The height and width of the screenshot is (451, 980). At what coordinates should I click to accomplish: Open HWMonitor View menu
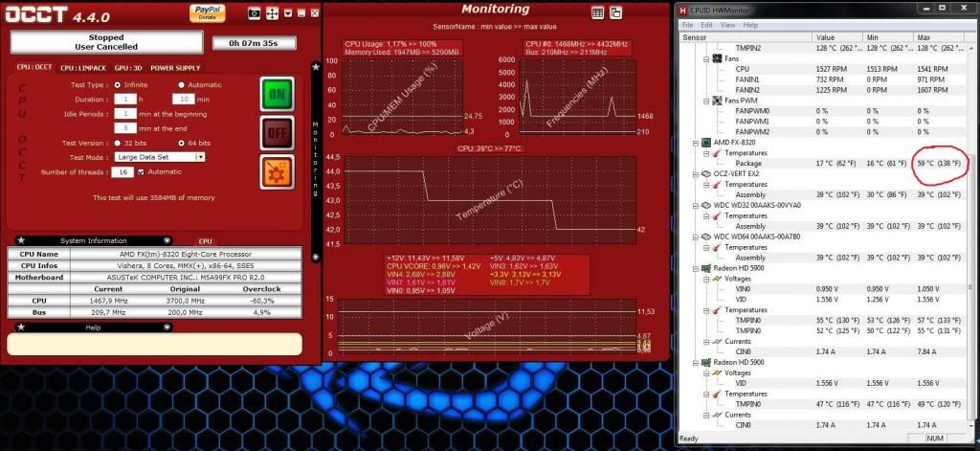point(727,25)
